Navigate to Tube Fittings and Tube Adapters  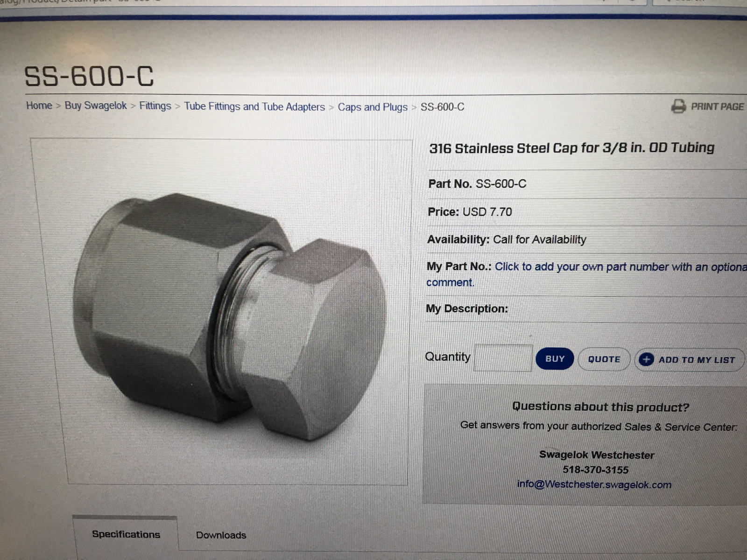tap(254, 106)
